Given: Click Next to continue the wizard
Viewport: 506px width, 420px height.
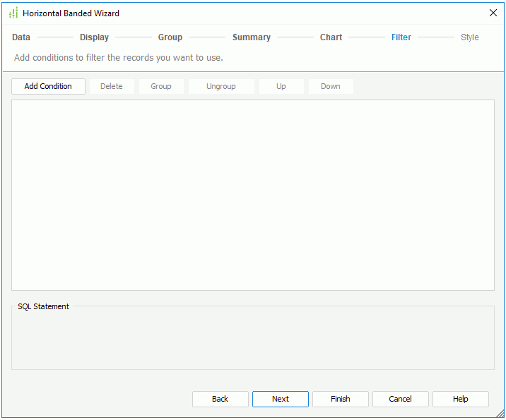Looking at the screenshot, I should [281, 399].
